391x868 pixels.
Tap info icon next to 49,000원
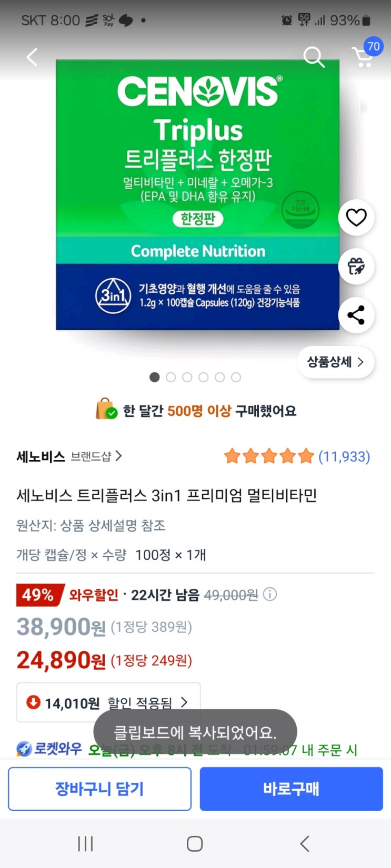pyautogui.click(x=270, y=594)
